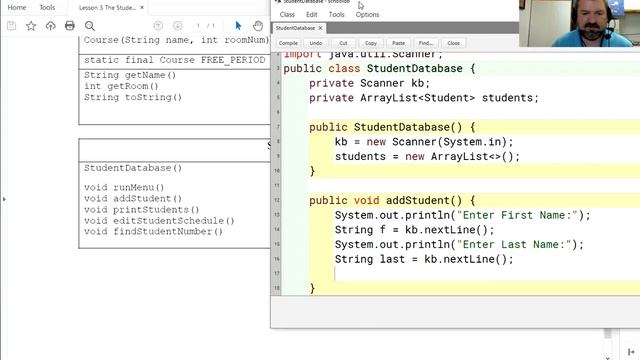640x360 pixels.
Task: Open the Class menu in BlueJ editor
Action: click(x=287, y=14)
